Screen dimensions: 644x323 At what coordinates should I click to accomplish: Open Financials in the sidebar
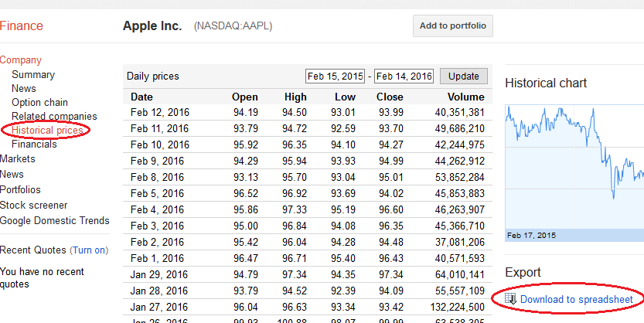(x=34, y=144)
